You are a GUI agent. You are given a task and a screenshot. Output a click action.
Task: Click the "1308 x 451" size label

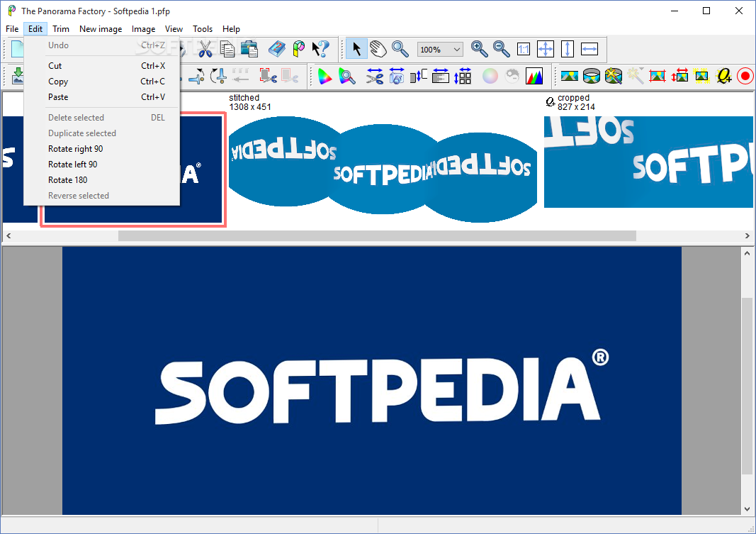click(x=249, y=107)
